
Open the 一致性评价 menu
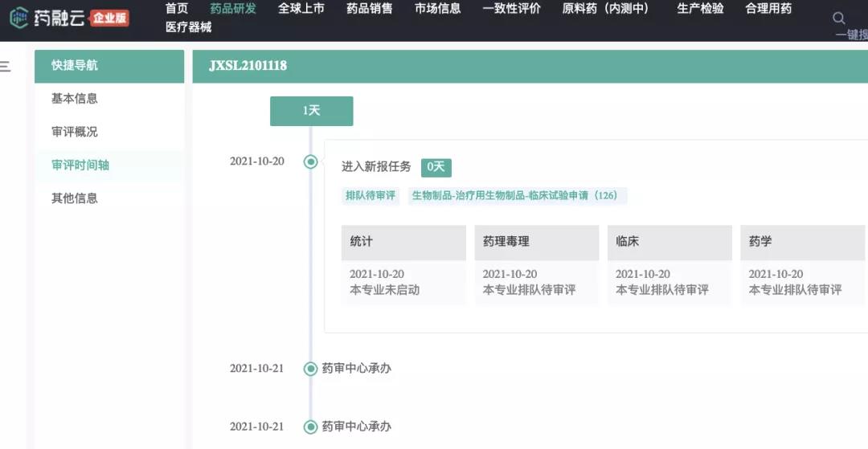512,8
